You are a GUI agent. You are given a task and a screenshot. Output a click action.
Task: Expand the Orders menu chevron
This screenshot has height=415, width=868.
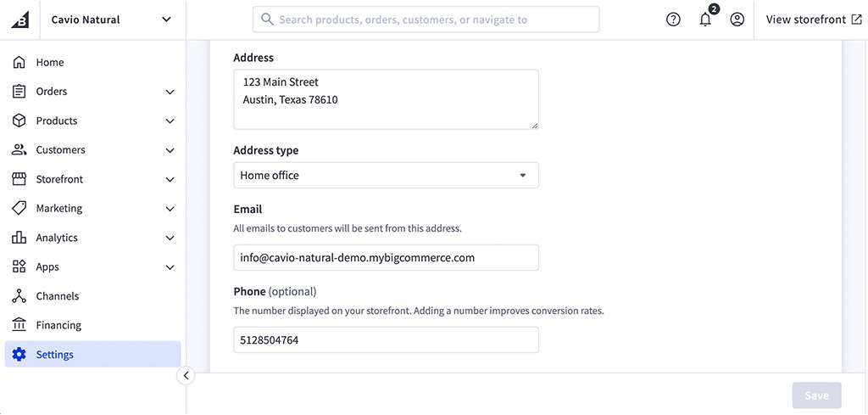[x=170, y=92]
